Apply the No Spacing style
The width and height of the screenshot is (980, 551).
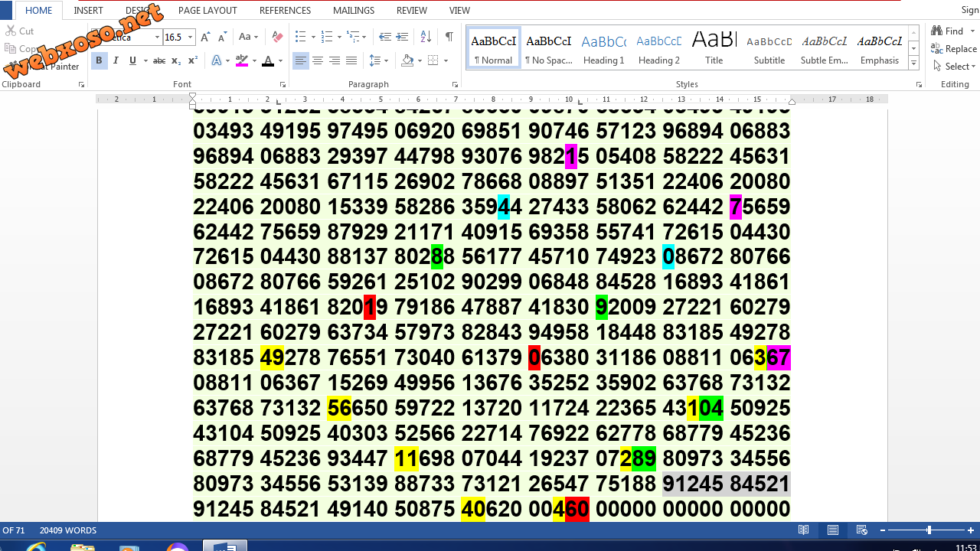click(x=549, y=49)
